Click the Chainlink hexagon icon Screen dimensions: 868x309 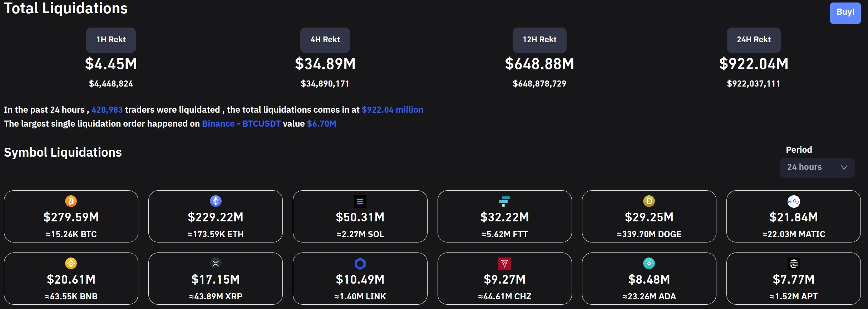pos(360,264)
